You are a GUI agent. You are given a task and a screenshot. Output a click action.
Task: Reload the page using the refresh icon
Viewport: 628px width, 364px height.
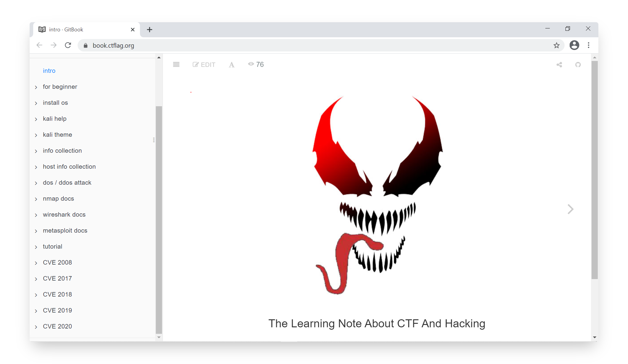68,45
